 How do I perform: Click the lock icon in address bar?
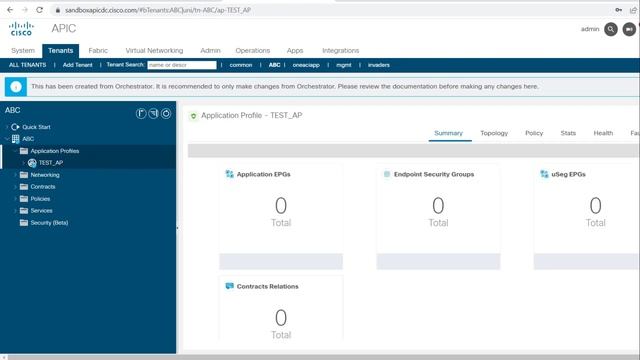[x=58, y=10]
